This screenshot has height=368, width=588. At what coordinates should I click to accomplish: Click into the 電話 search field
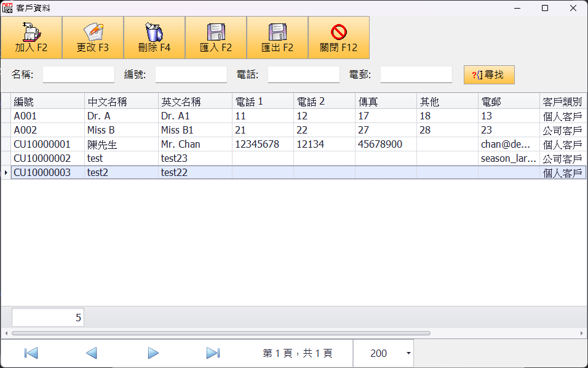coord(303,74)
